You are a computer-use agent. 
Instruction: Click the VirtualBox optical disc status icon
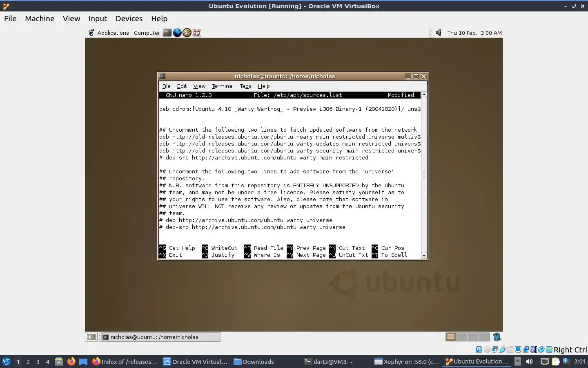pyautogui.click(x=487, y=350)
